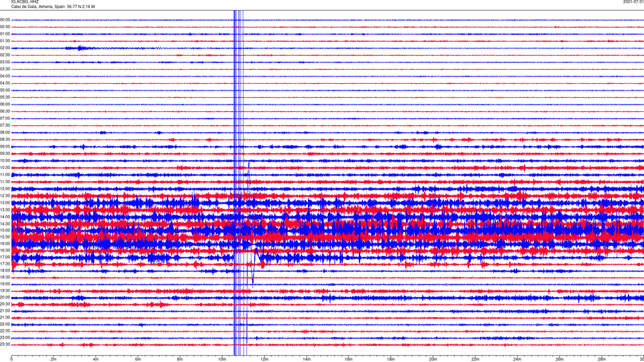Select the 16m x-axis tick label

(349, 359)
